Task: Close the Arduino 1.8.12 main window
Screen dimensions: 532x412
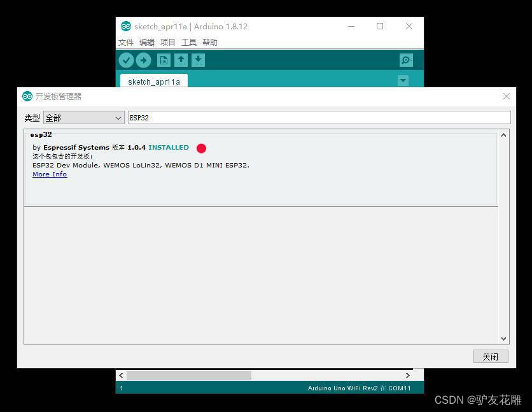Action: 409,27
